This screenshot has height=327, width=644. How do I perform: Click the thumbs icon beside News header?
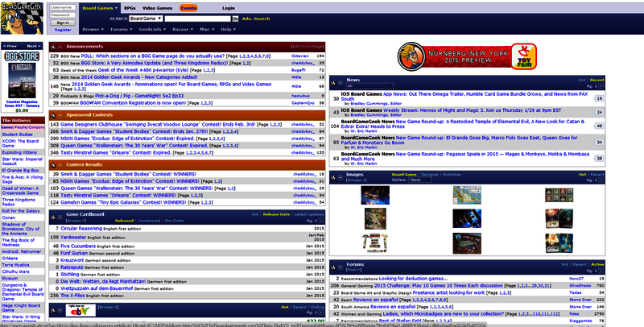[x=334, y=81]
